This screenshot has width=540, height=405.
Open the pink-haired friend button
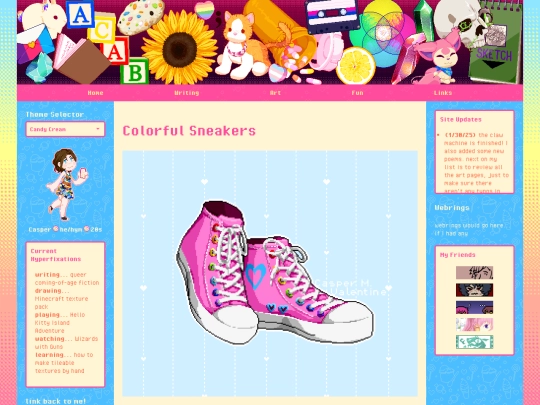[x=474, y=324]
